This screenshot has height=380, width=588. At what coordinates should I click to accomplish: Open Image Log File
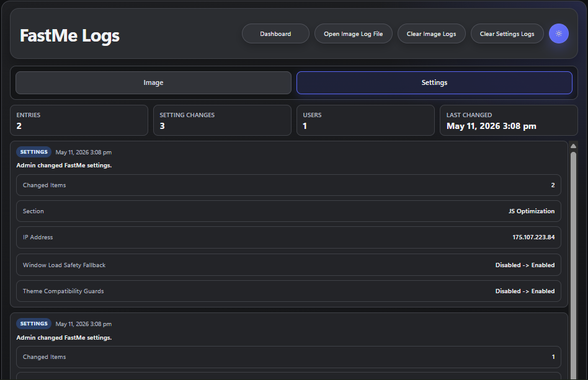point(354,33)
